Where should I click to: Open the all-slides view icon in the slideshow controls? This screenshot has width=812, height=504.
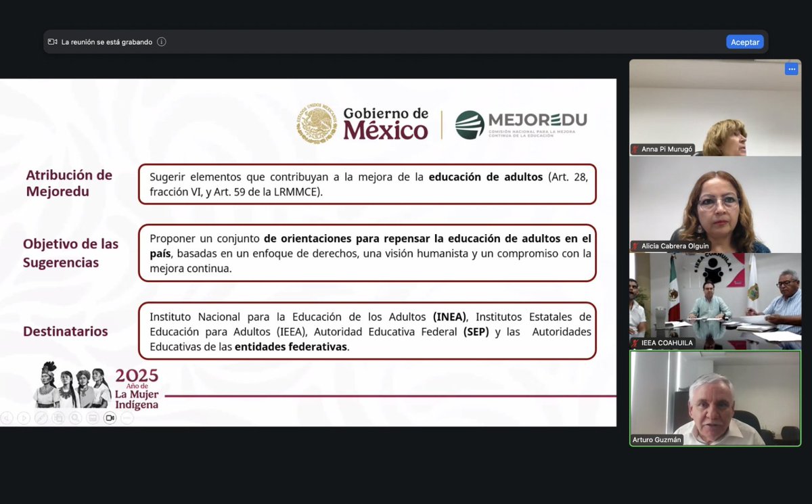coord(58,418)
